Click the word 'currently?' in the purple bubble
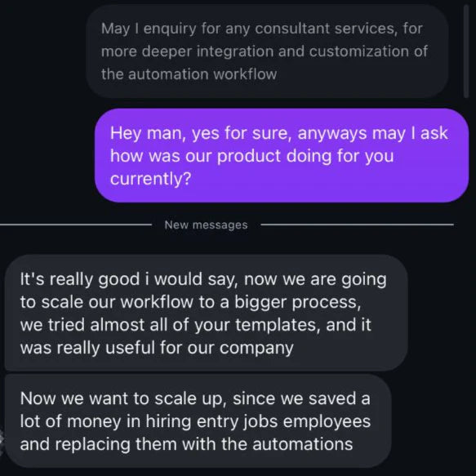Image resolution: width=476 pixels, height=476 pixels. (150, 179)
